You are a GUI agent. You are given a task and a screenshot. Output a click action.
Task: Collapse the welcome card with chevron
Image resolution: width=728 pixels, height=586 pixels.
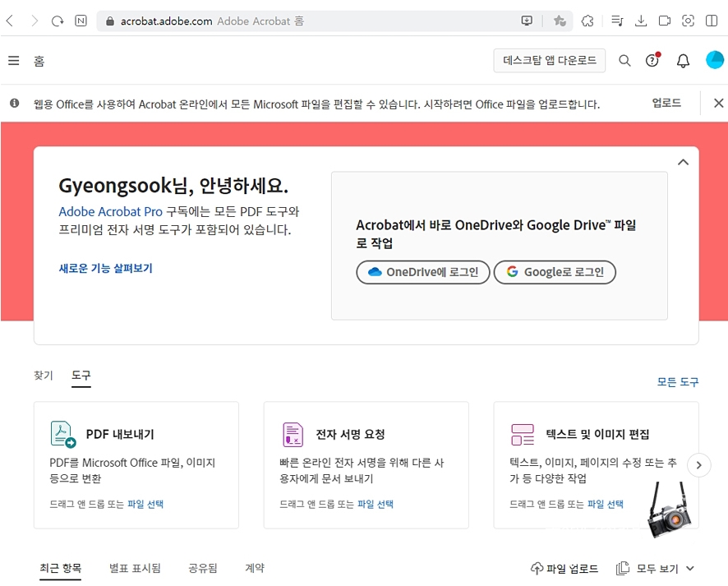(683, 162)
